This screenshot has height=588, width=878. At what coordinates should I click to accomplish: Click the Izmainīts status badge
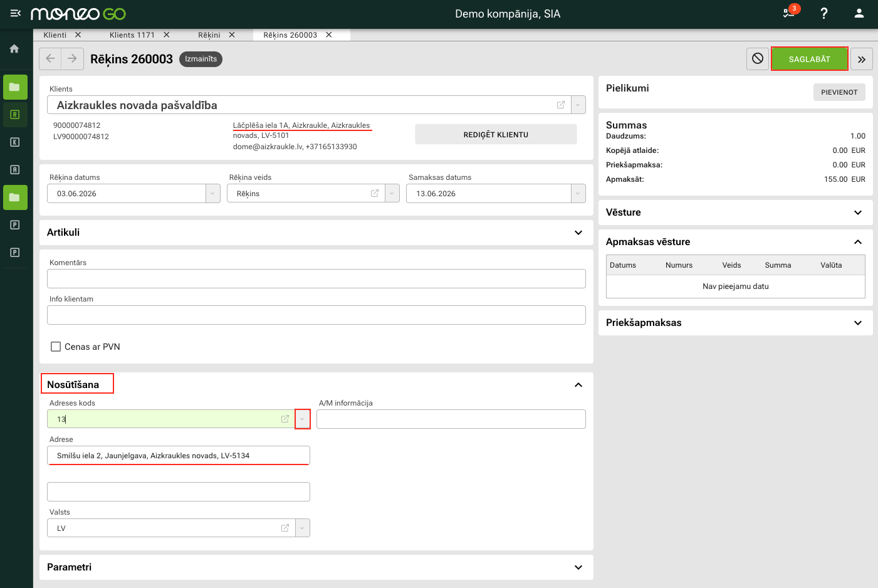tap(201, 59)
